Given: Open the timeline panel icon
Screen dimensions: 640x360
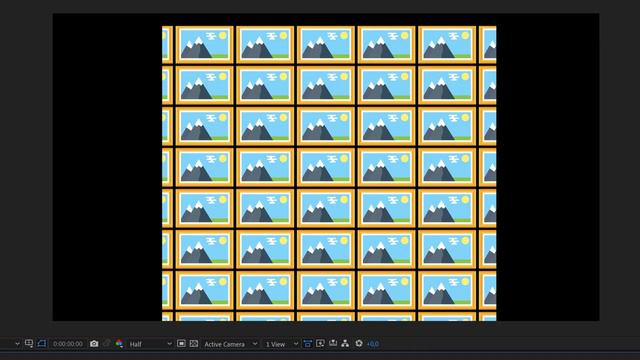Looking at the screenshot, I should 333,344.
